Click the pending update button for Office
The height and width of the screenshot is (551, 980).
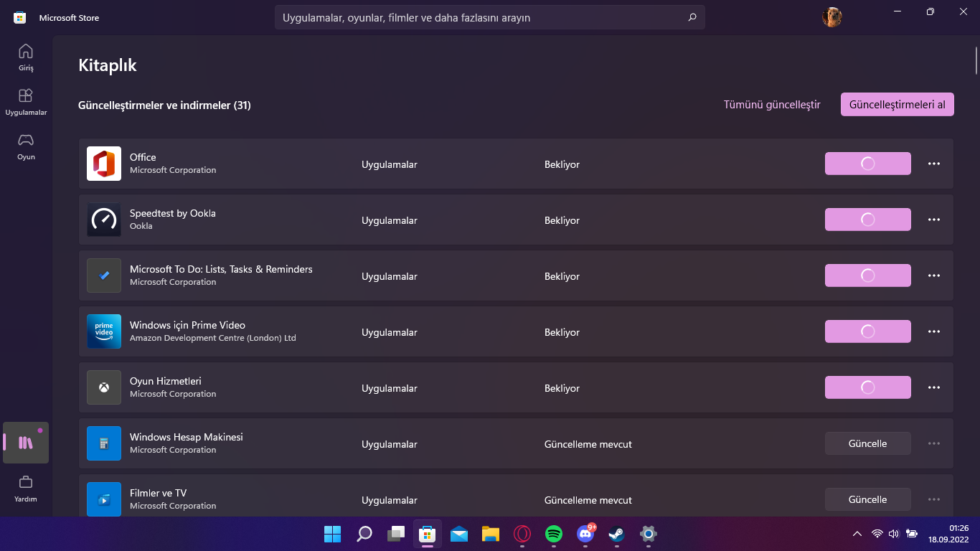pos(868,164)
